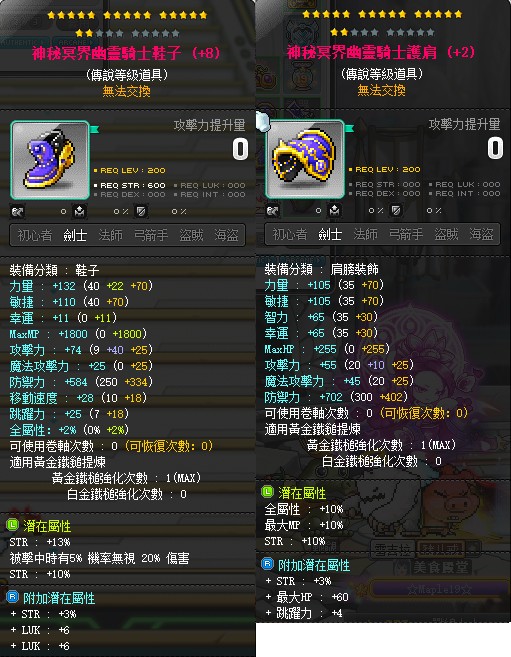Click the gold star row above the shoes name
The image size is (511, 657).
127,16
